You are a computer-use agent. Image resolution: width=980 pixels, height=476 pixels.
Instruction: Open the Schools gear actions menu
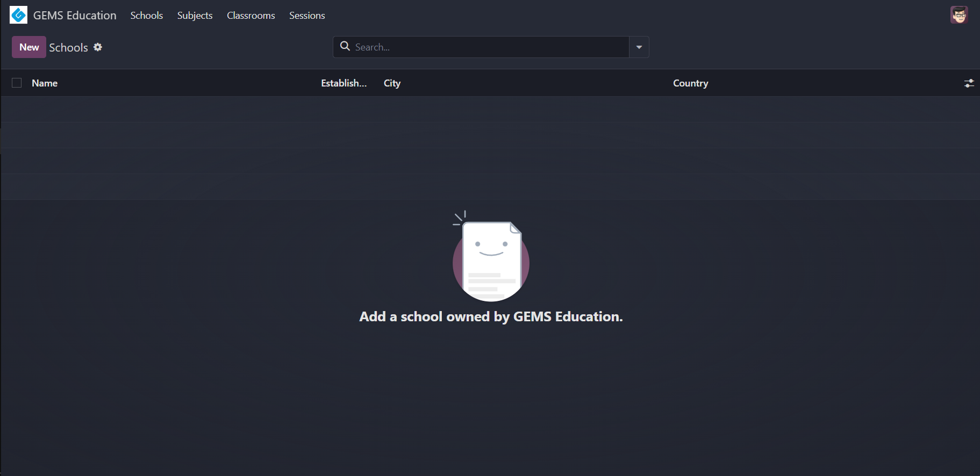[98, 47]
